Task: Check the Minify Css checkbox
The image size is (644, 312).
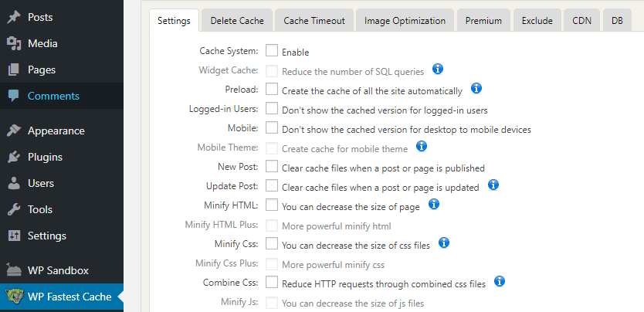Action: point(272,243)
